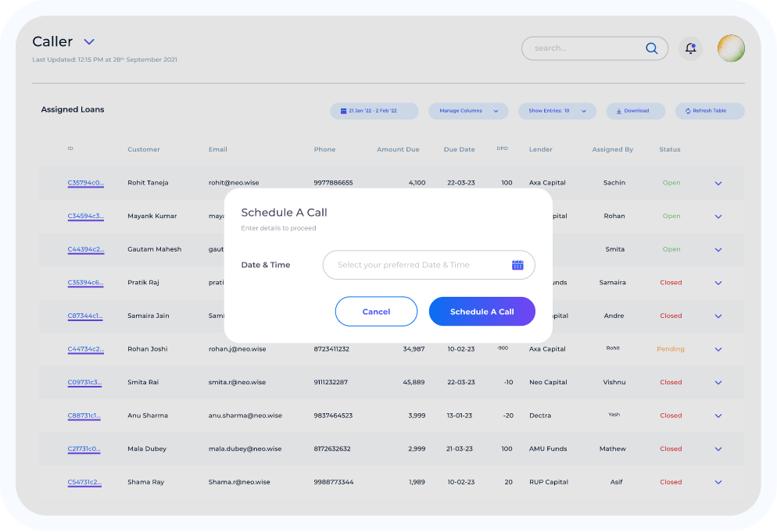The image size is (777, 532).
Task: Click the Cancel button in dialog
Action: (376, 312)
